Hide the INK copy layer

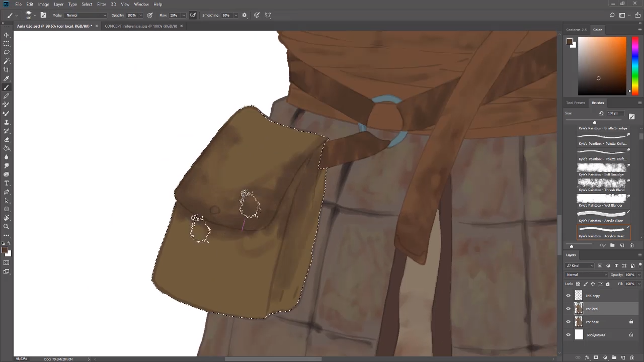tap(569, 296)
